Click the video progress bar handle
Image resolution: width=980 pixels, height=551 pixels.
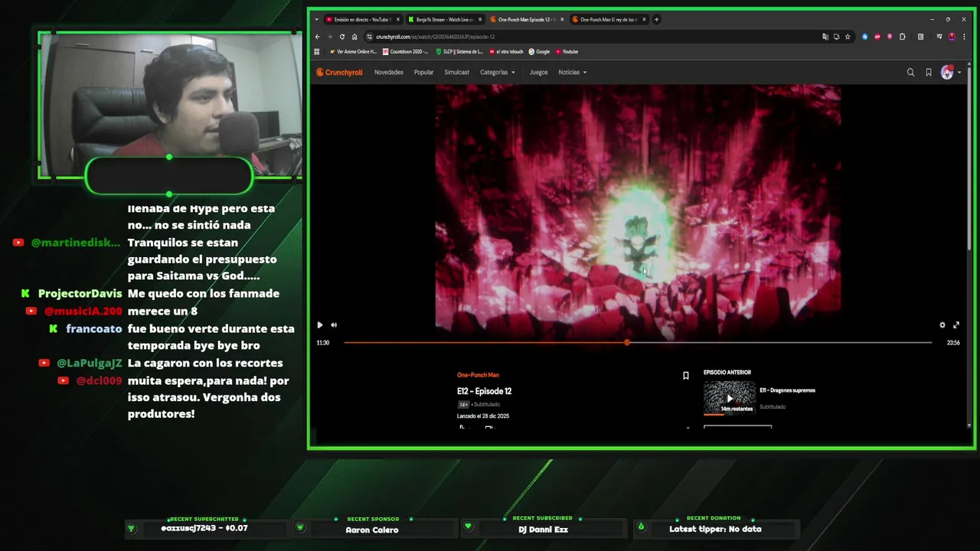(627, 342)
